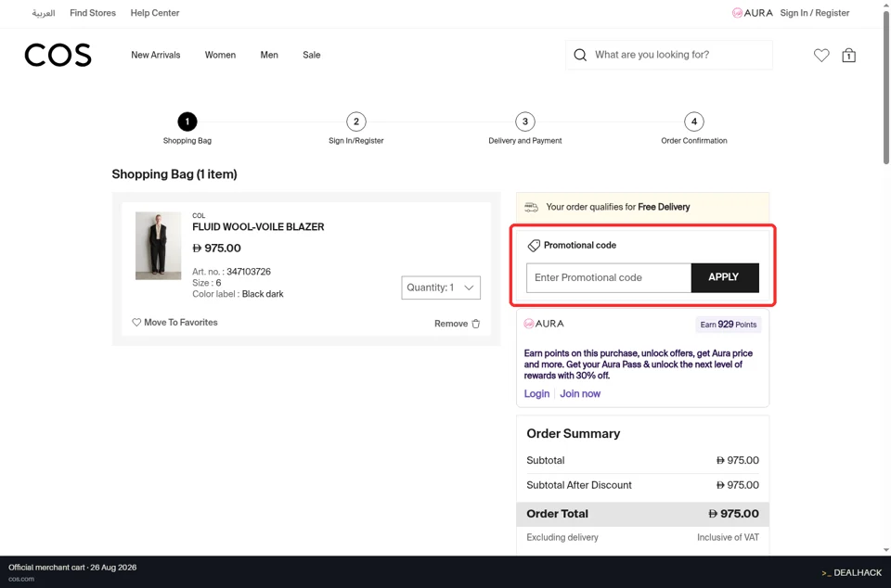This screenshot has width=891, height=588.
Task: Open New Arrivals menu
Action: coord(156,55)
